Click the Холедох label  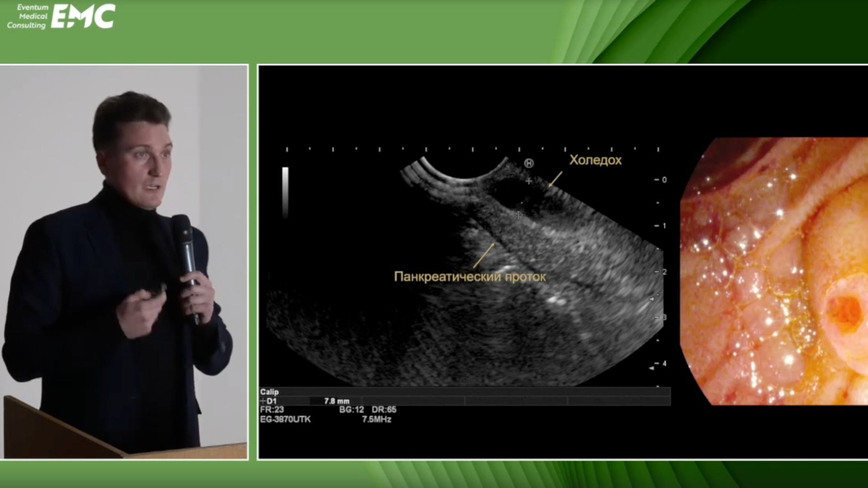595,160
